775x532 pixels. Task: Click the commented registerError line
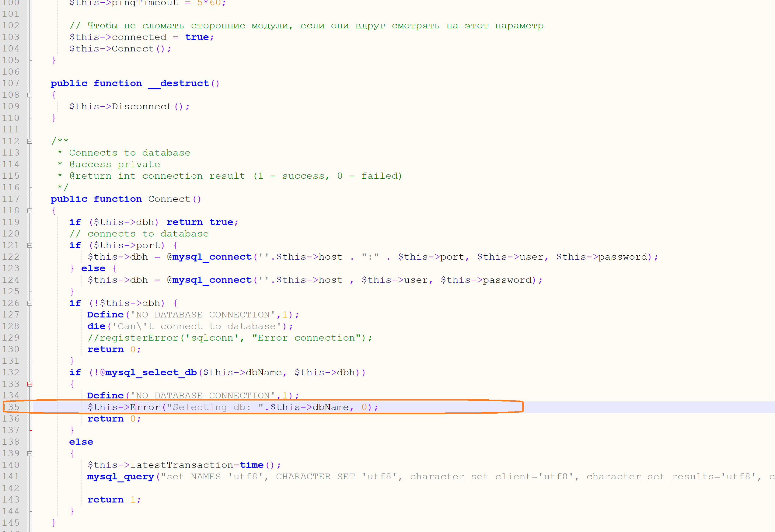(229, 338)
